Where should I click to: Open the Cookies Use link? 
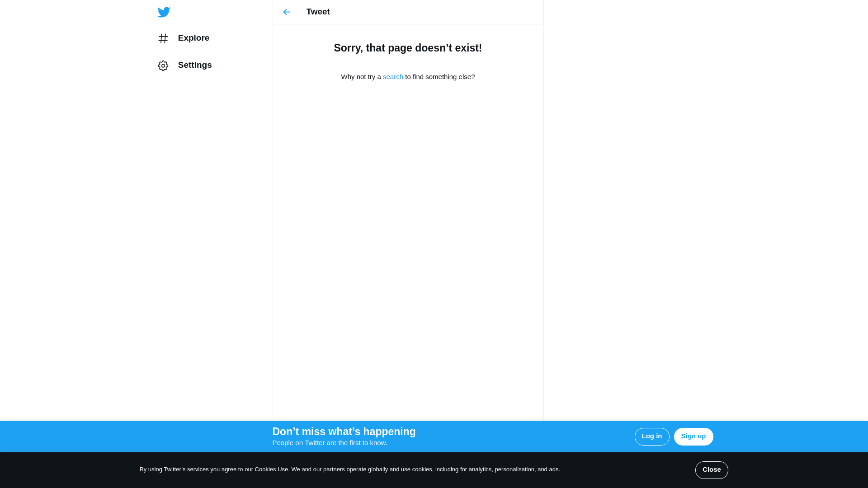pos(271,469)
